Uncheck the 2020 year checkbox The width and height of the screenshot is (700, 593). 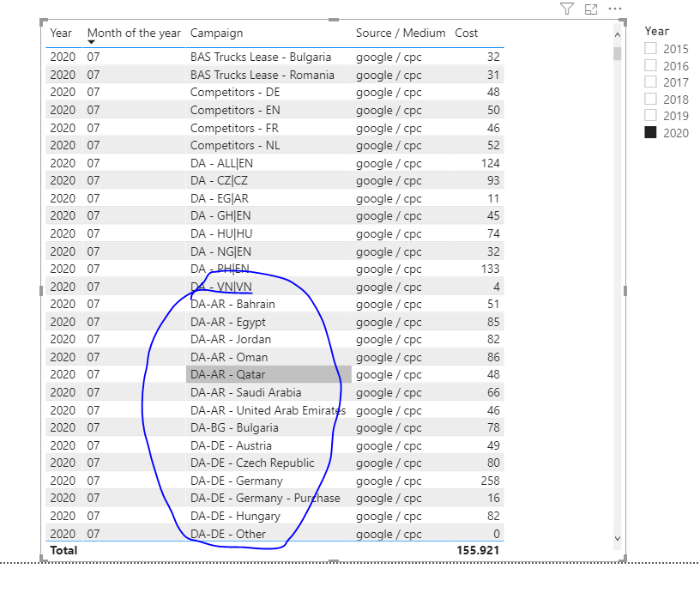point(650,133)
